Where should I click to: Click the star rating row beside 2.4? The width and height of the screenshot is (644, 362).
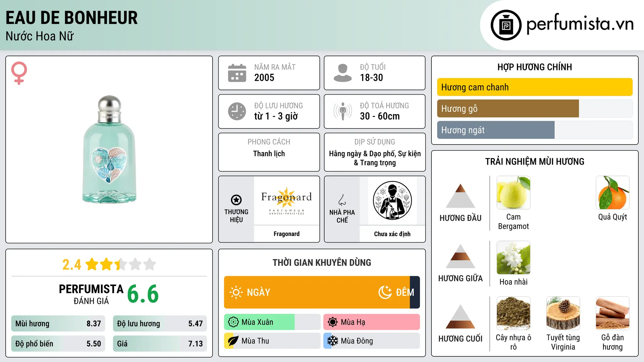click(x=120, y=264)
